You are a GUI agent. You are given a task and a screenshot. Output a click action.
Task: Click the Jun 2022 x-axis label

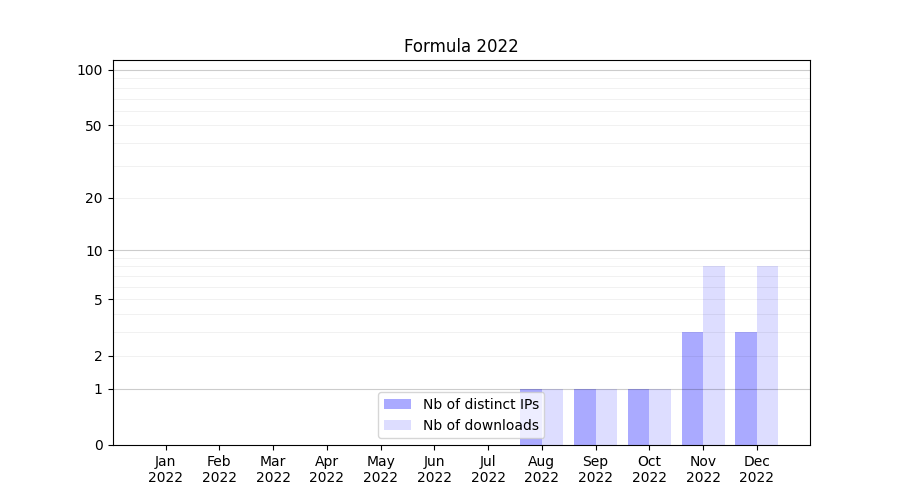434,469
